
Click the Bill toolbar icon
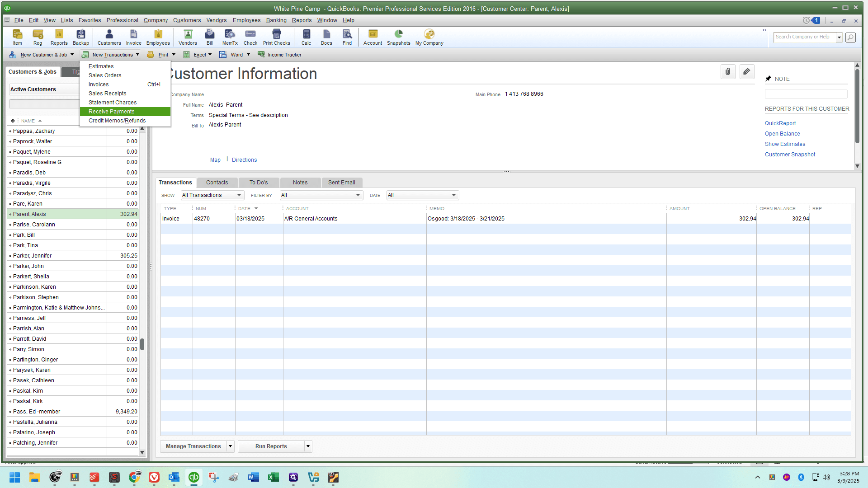210,37
